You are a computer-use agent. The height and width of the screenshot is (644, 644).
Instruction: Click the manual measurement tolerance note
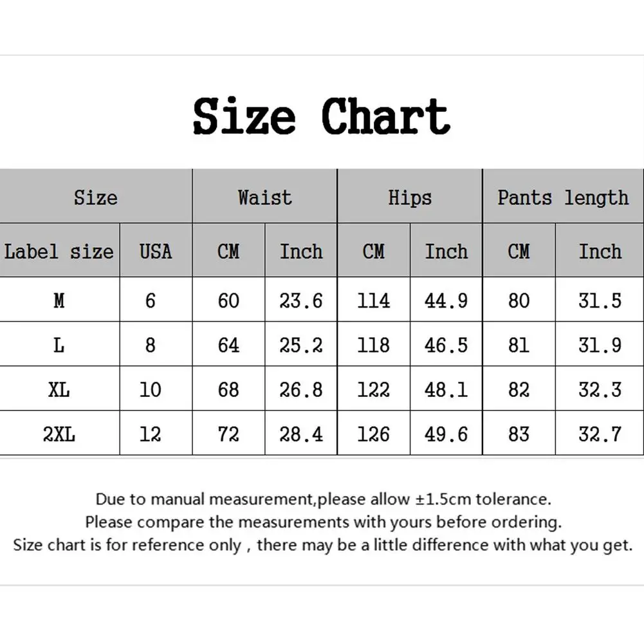[x=323, y=499]
